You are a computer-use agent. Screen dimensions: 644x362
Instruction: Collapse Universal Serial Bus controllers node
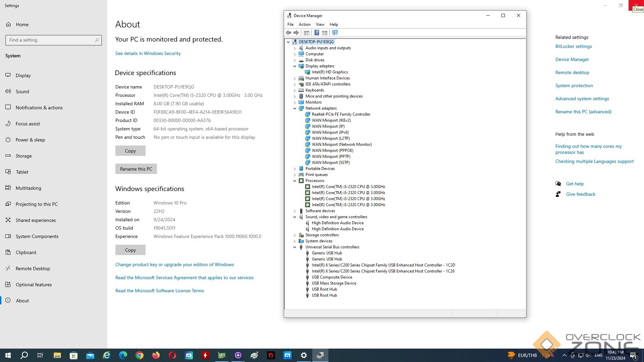(295, 247)
